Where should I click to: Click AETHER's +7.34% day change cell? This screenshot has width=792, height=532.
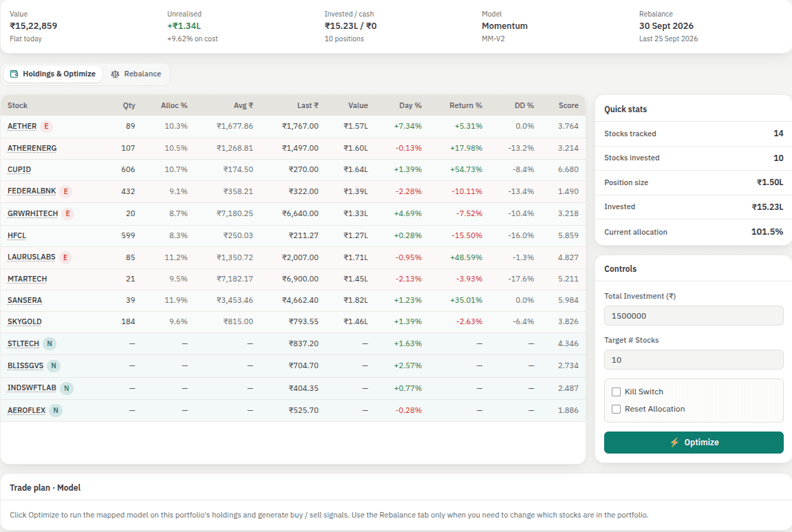tap(407, 127)
